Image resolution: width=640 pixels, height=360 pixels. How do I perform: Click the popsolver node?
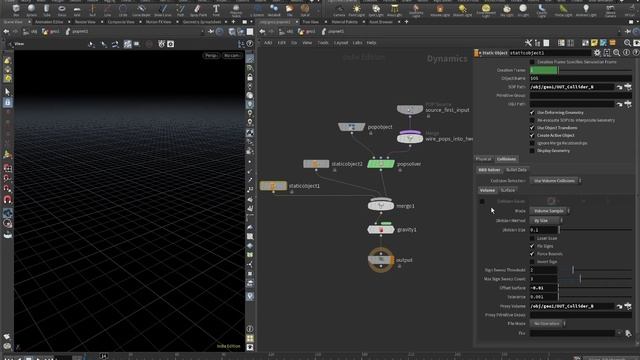tap(381, 164)
